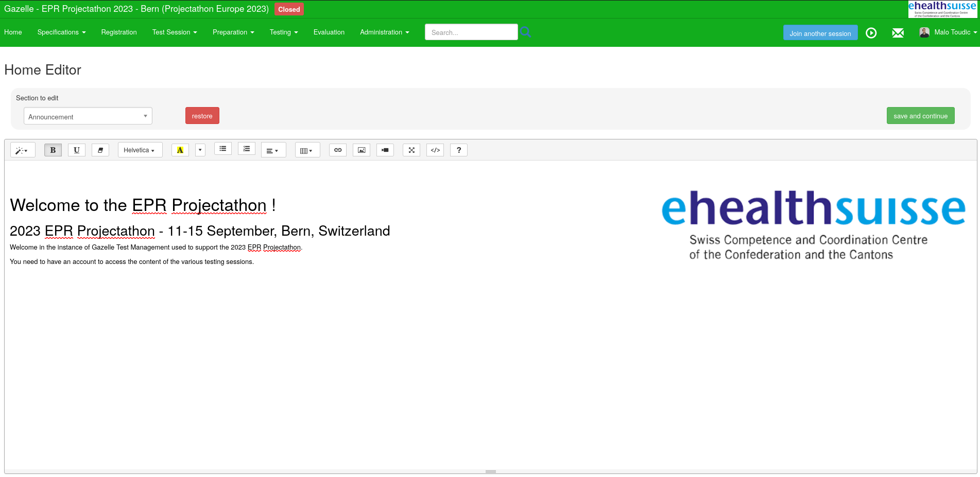Insert an ordered numbered list

247,149
